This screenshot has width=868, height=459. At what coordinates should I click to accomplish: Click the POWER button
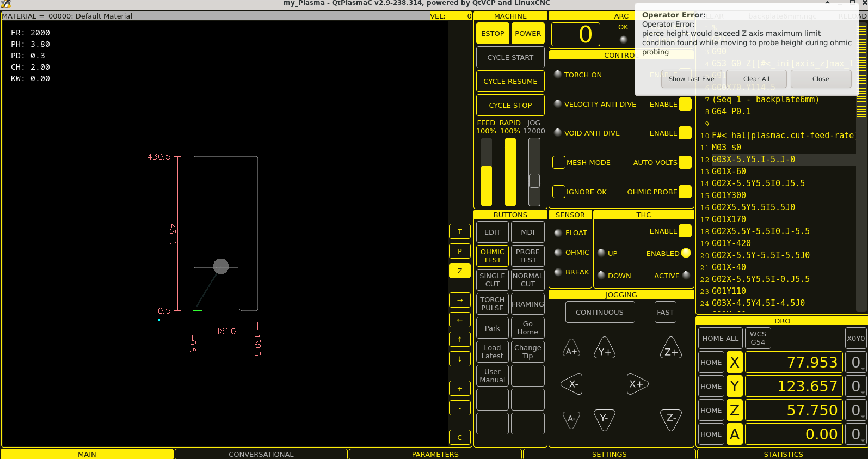pyautogui.click(x=528, y=33)
